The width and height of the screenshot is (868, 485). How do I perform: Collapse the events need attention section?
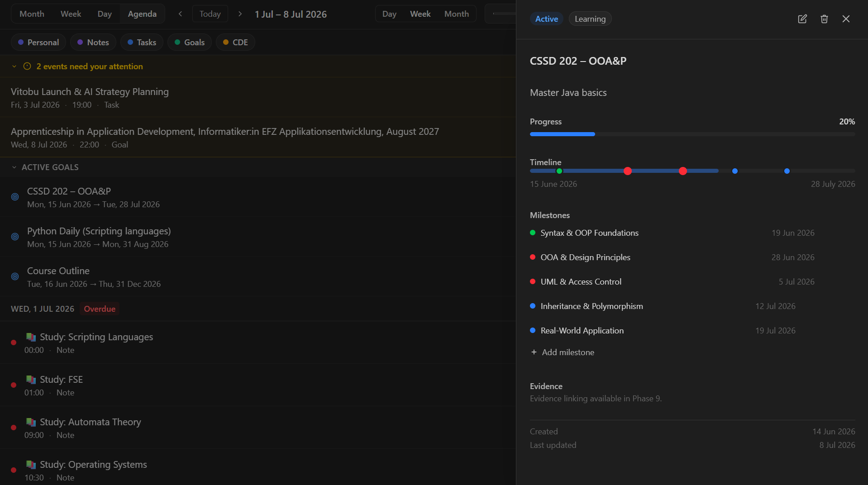click(14, 67)
